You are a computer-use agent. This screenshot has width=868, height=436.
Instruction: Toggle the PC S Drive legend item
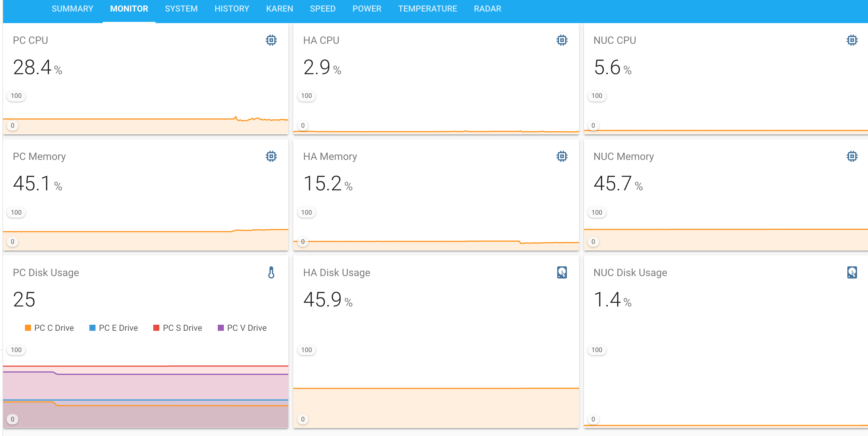tap(178, 327)
